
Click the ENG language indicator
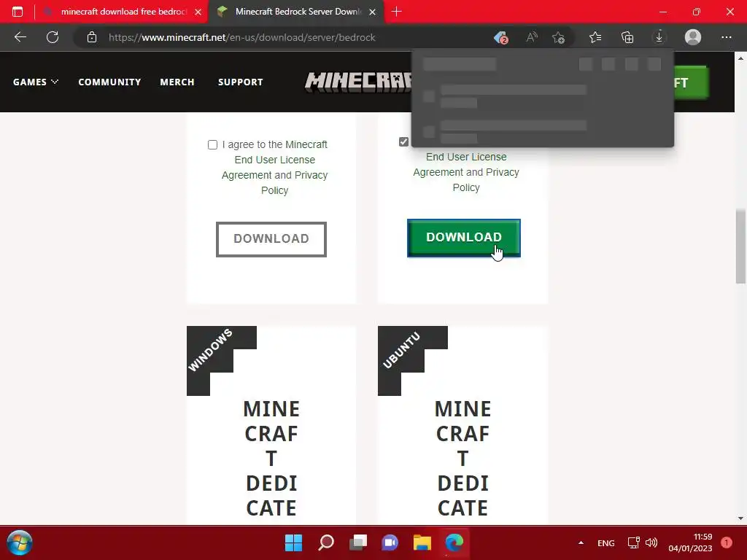[606, 542]
